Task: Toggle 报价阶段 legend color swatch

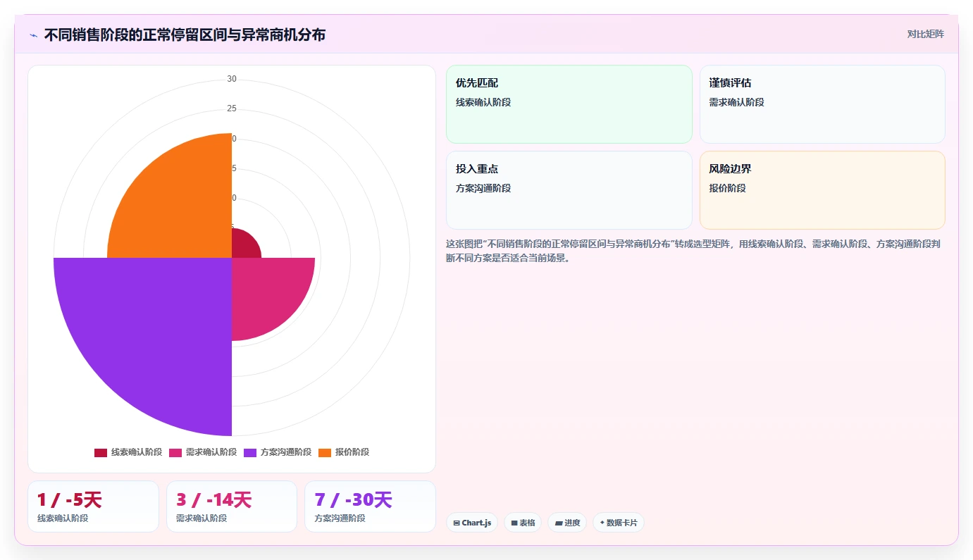Action: point(325,452)
